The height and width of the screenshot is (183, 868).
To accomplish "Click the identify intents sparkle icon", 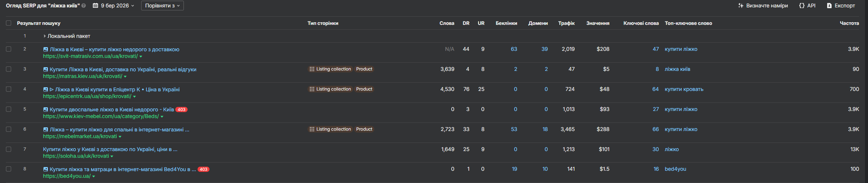I will tap(741, 6).
